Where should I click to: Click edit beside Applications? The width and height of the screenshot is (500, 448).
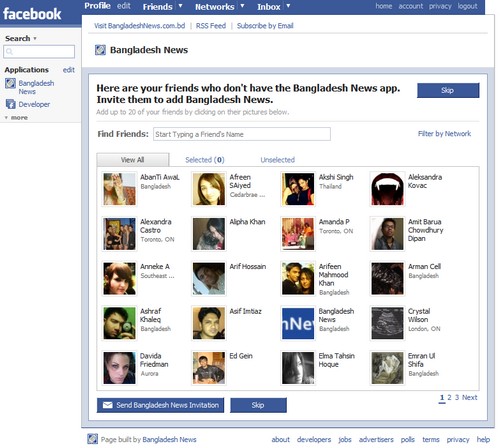pos(69,70)
